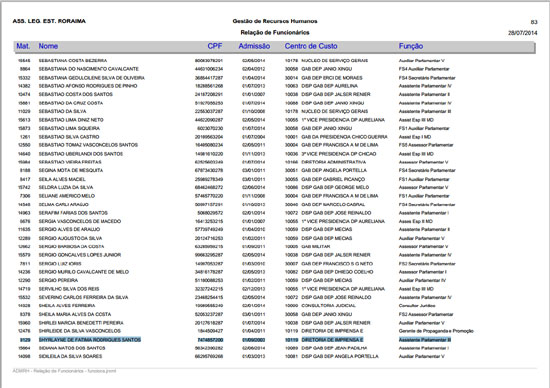
Task: Select name 'SERGIO GONCALVES LOPES JUNIOR'
Action: 80,255
